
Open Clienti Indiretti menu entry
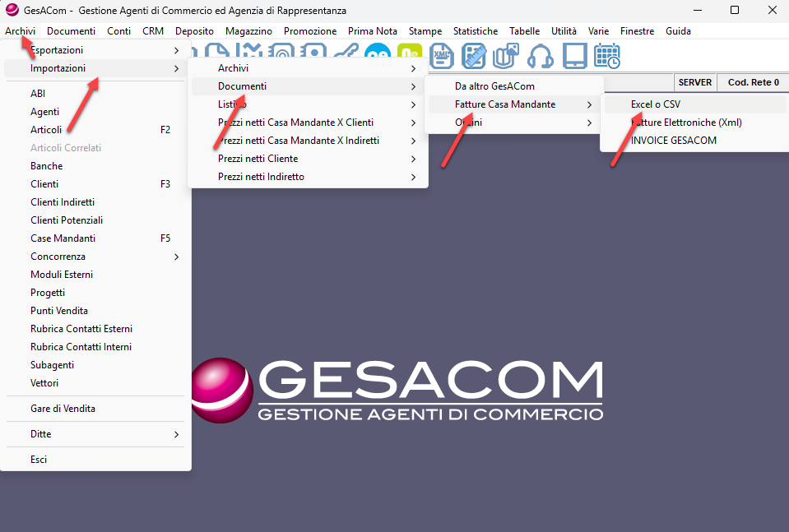(x=95, y=202)
